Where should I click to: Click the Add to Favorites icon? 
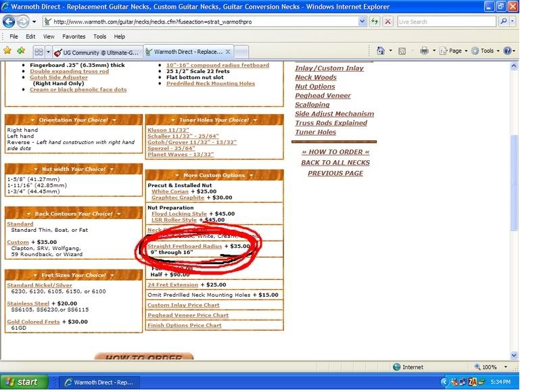[21, 51]
